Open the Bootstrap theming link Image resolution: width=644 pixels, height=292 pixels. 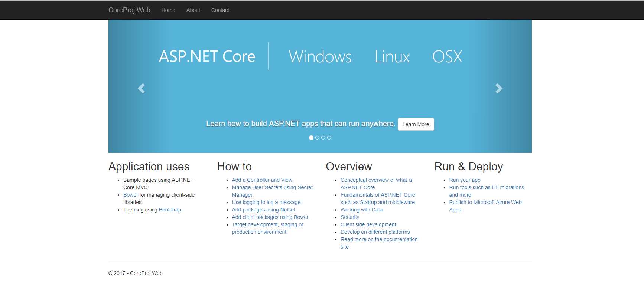point(170,210)
